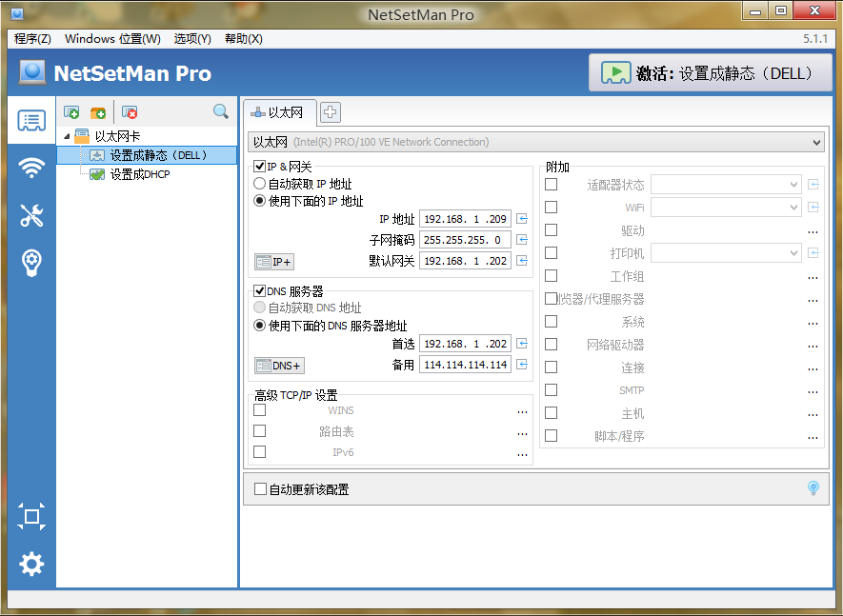Open driver settings ellipsis
The height and width of the screenshot is (616, 843).
click(x=813, y=232)
